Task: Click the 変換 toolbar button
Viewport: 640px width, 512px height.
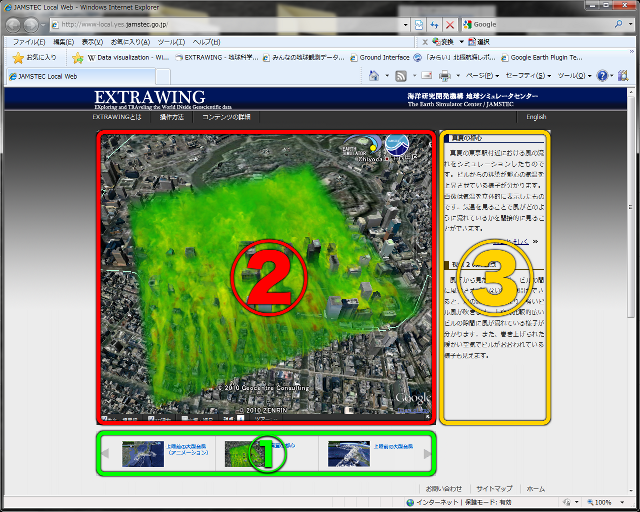Action: click(443, 42)
